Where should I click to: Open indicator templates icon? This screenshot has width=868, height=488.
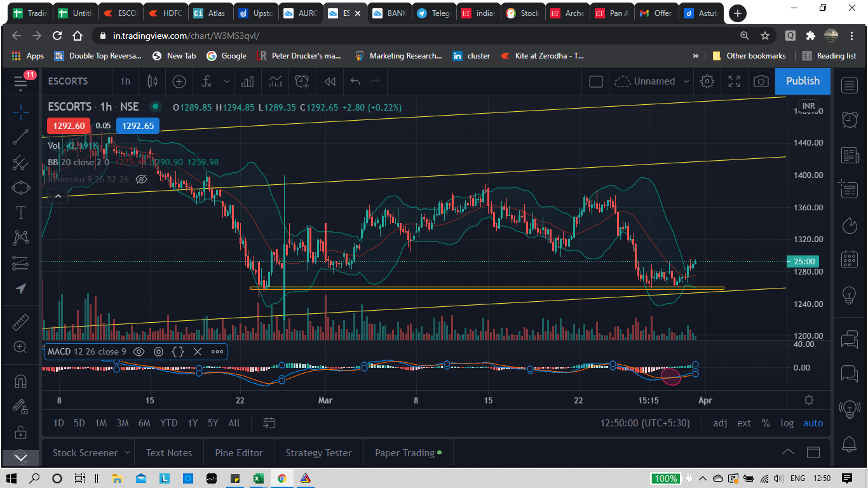[275, 81]
